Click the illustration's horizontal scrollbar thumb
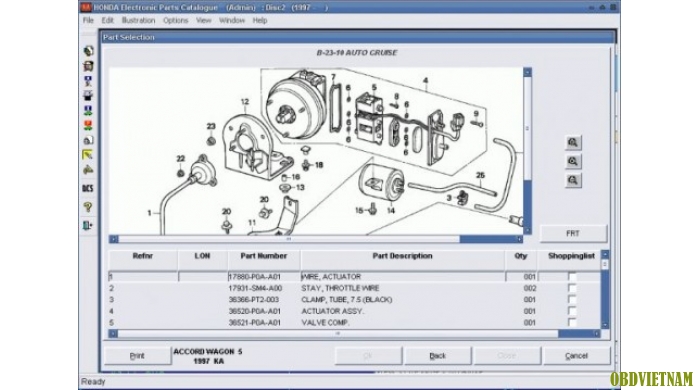The width and height of the screenshot is (700, 390). tap(289, 239)
